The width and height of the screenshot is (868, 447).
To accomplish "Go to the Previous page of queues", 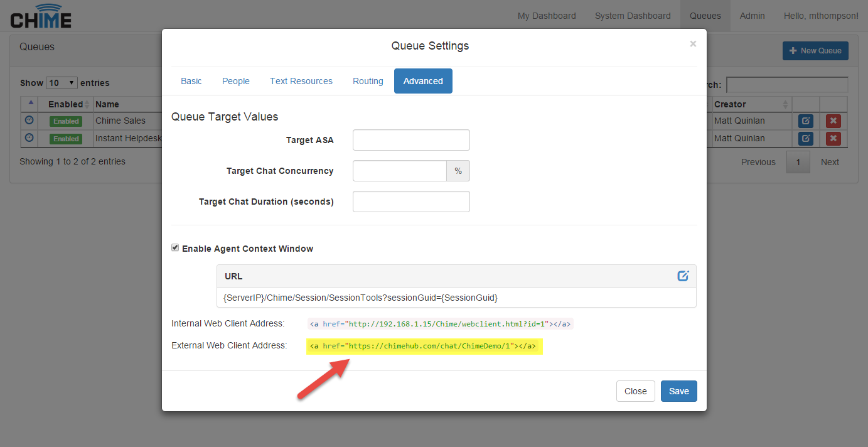I will [x=758, y=162].
